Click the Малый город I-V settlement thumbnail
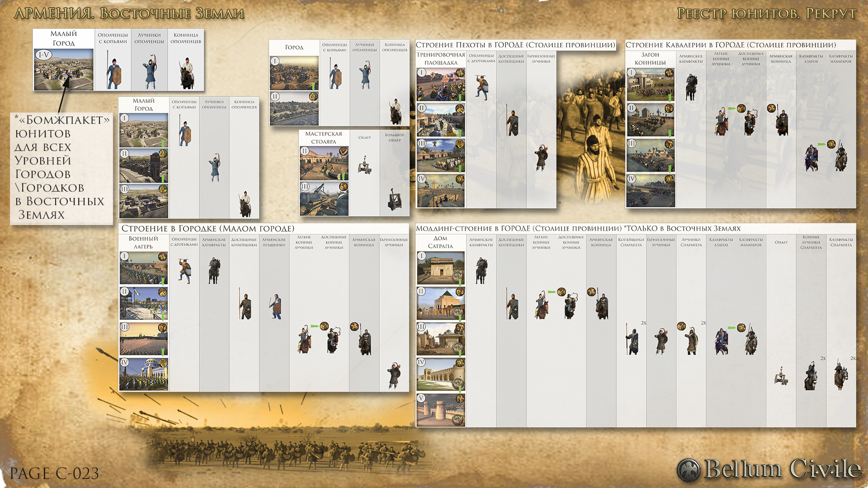This screenshot has height=488, width=868. pos(64,70)
